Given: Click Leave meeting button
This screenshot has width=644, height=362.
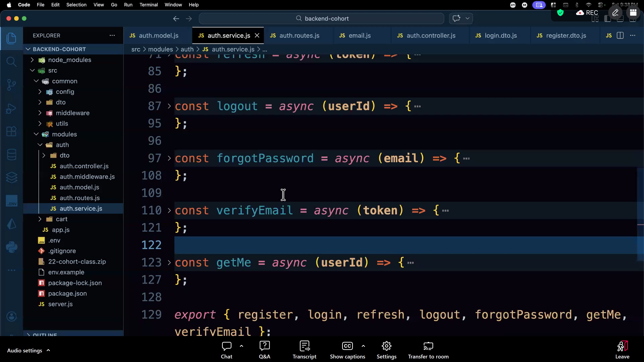Looking at the screenshot, I should 622,350.
